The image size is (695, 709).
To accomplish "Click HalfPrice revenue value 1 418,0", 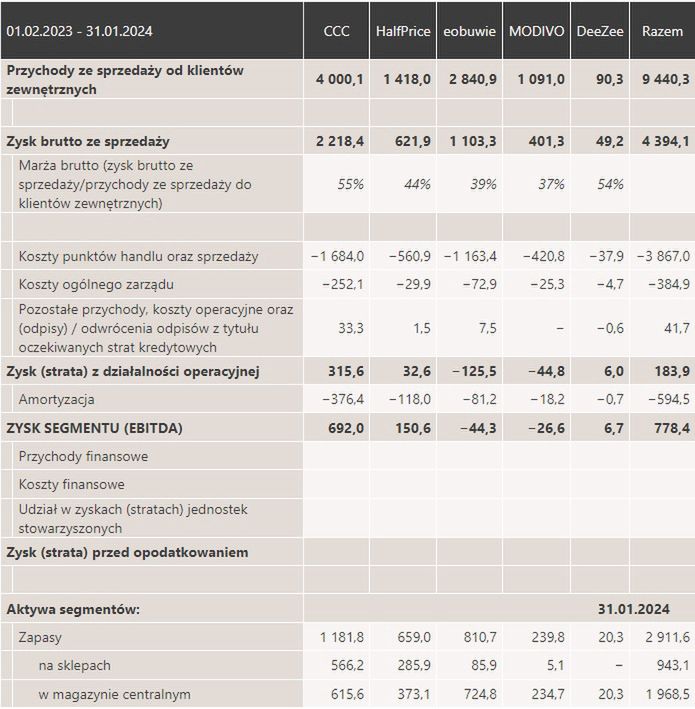I will click(407, 80).
